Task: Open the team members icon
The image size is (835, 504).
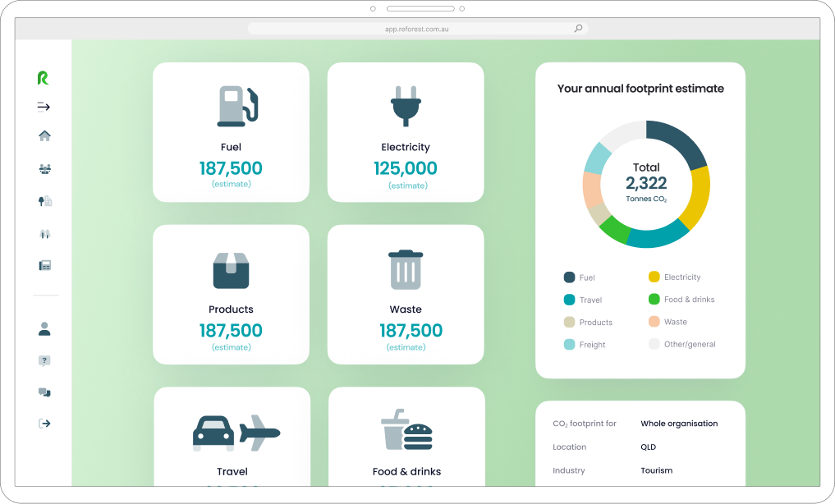Action: [x=44, y=169]
